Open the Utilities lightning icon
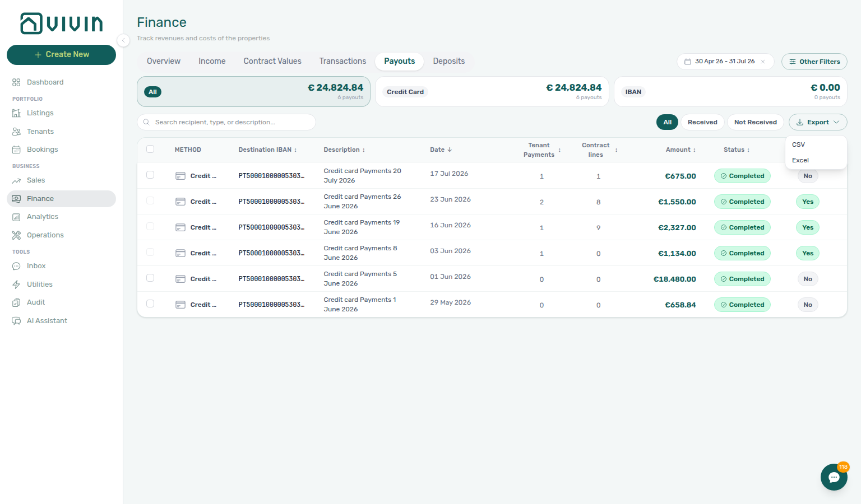 pyautogui.click(x=16, y=284)
